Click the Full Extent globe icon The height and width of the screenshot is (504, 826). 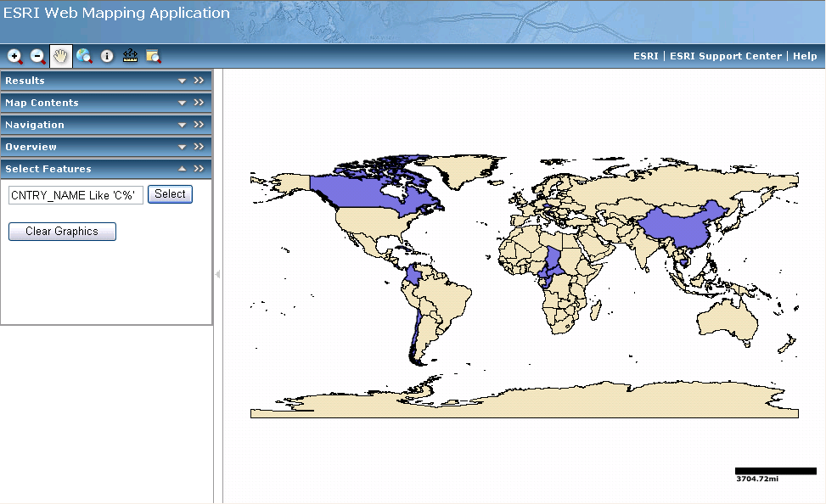pos(83,56)
